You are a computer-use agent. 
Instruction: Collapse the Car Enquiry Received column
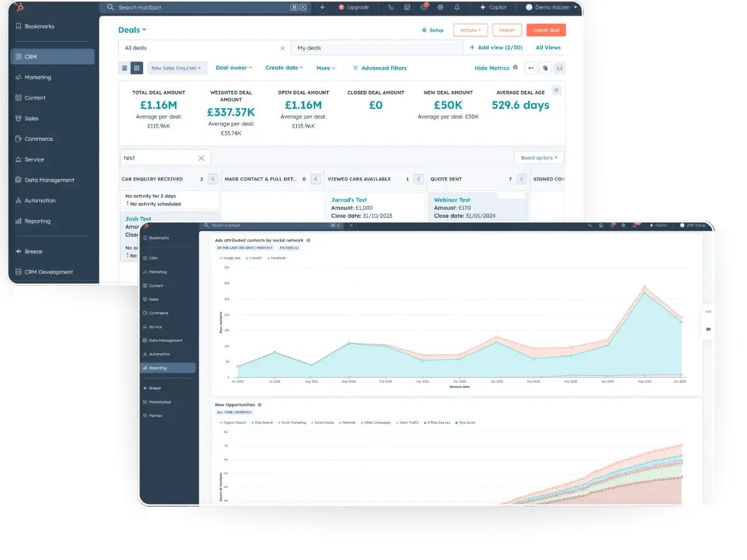[x=212, y=179]
